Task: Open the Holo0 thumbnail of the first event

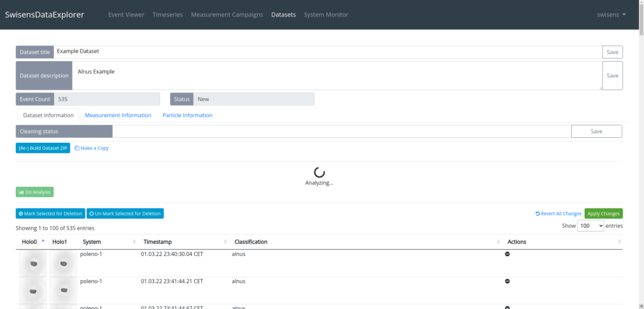Action: point(32,262)
